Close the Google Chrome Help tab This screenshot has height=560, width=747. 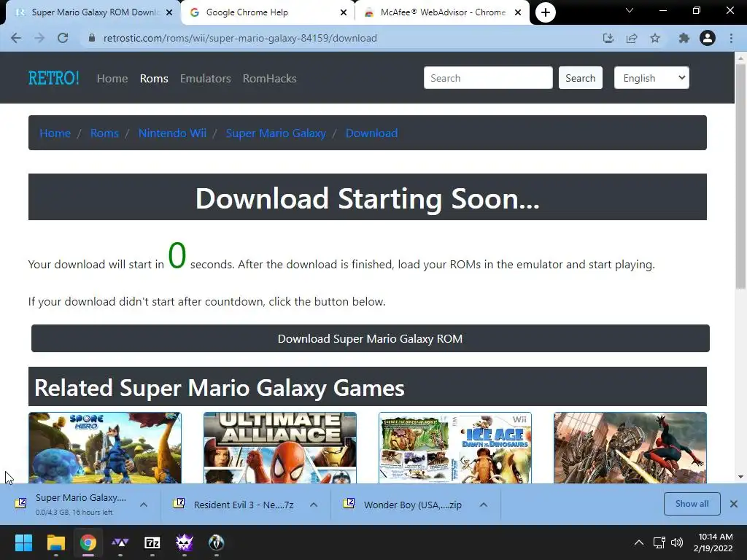(344, 12)
